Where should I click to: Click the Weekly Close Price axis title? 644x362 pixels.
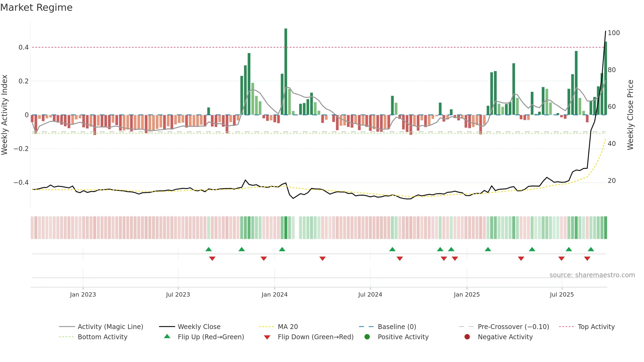tap(630, 115)
